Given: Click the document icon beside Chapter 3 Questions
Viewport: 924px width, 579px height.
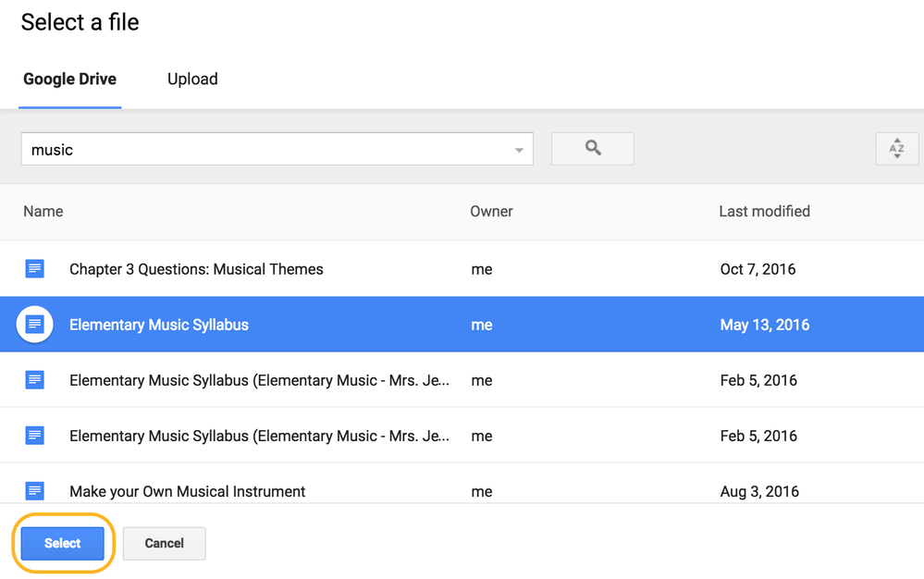Looking at the screenshot, I should point(35,269).
